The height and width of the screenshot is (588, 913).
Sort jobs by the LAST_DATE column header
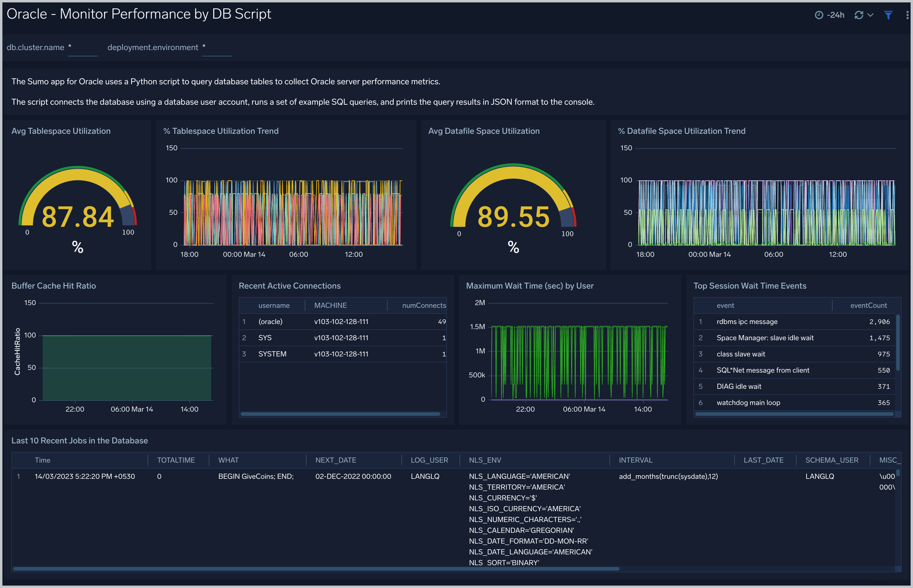(x=763, y=460)
